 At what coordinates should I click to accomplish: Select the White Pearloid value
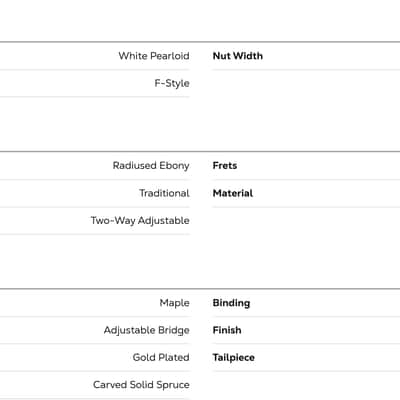[x=154, y=56]
